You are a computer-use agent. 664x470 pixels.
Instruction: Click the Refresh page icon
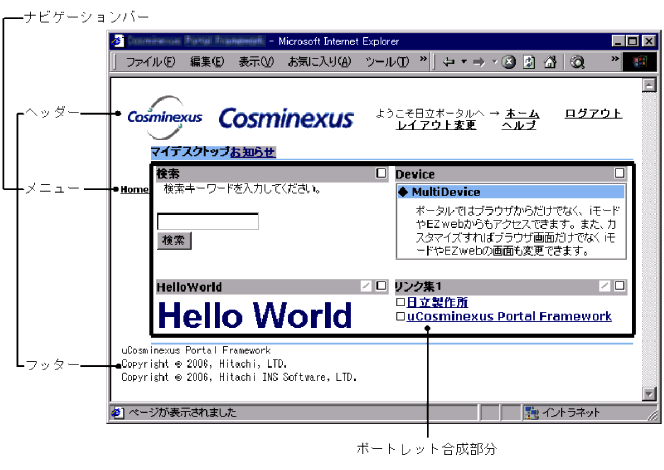(x=529, y=62)
